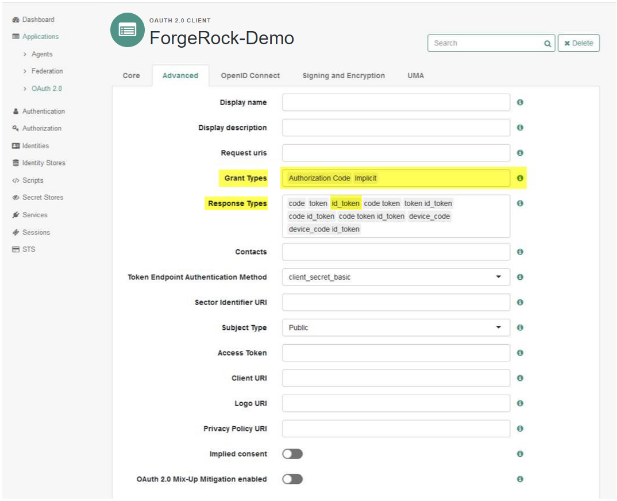Click the search magnifier icon
617x501 pixels.
tap(547, 43)
